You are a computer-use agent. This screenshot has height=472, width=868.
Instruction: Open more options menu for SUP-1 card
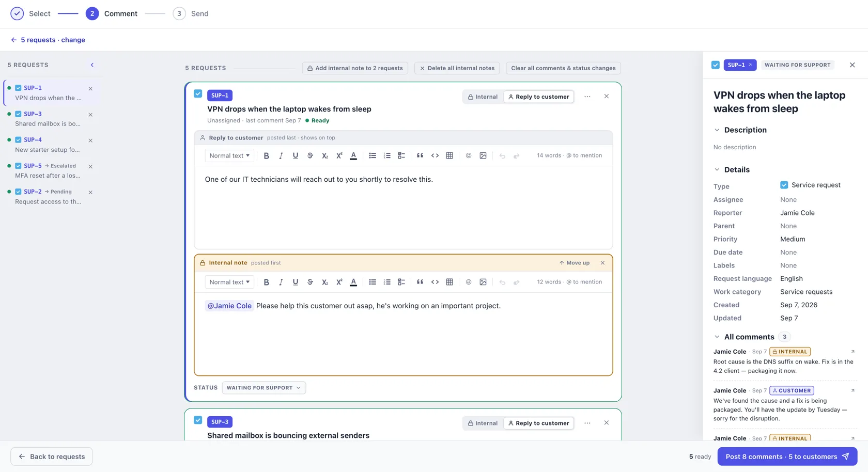(587, 97)
